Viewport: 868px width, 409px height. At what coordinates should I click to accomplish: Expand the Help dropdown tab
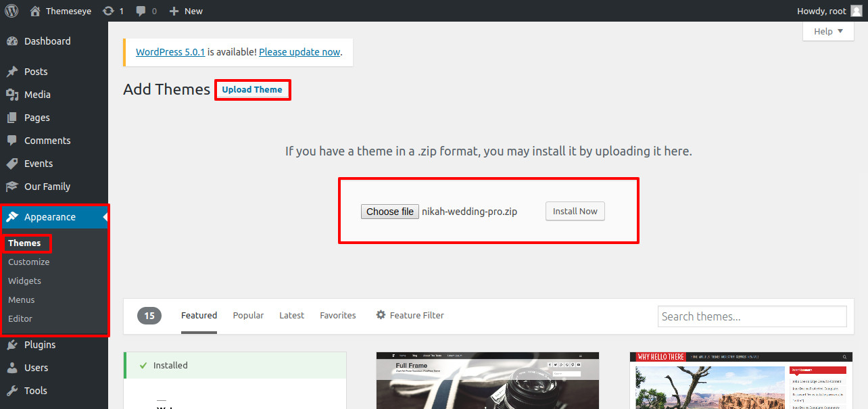click(828, 31)
